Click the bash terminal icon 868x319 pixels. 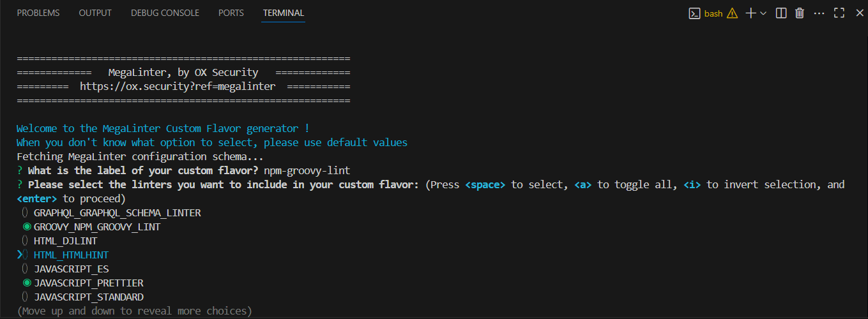pyautogui.click(x=694, y=13)
